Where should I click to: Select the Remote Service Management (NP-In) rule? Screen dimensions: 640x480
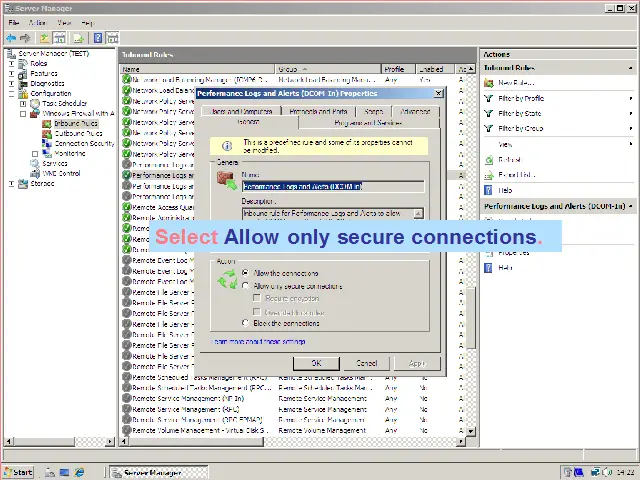coord(189,398)
